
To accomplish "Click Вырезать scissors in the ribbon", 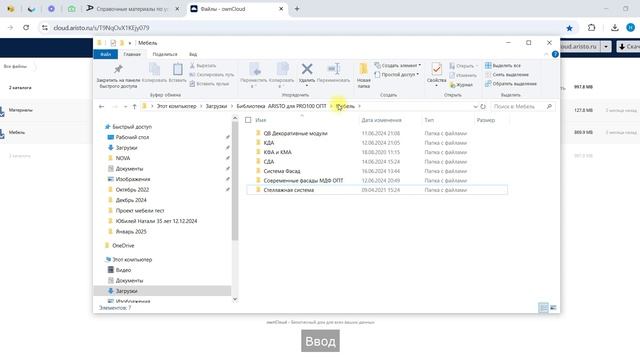I will point(203,66).
